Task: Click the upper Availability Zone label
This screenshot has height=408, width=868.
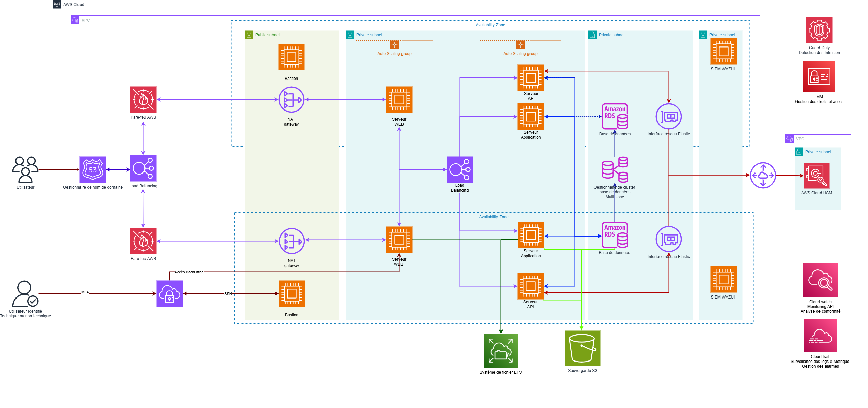Action: coord(490,25)
